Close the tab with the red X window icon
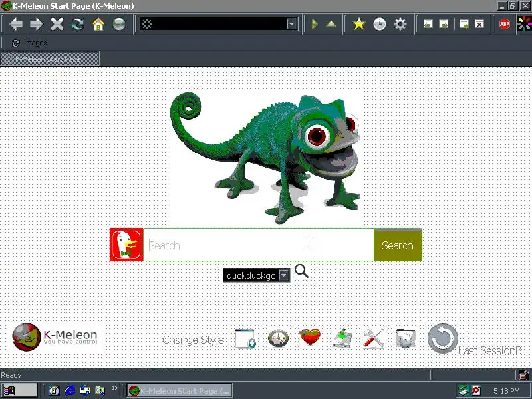This screenshot has width=532, height=399. 479,24
